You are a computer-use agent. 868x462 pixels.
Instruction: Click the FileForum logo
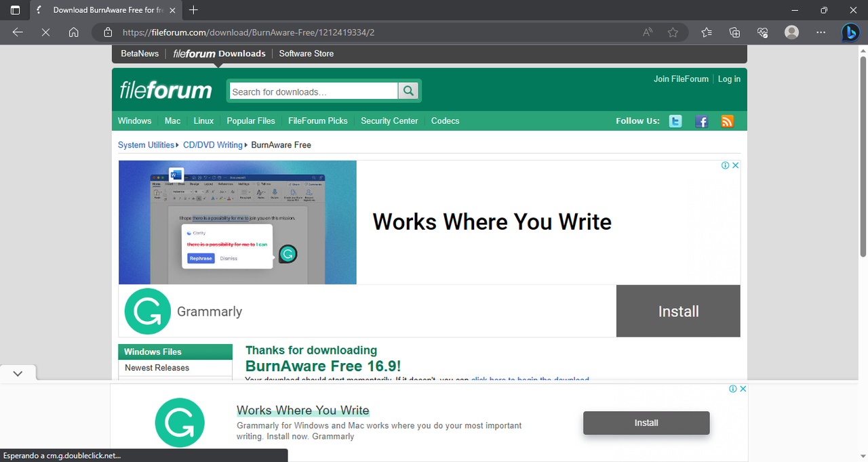pyautogui.click(x=165, y=90)
